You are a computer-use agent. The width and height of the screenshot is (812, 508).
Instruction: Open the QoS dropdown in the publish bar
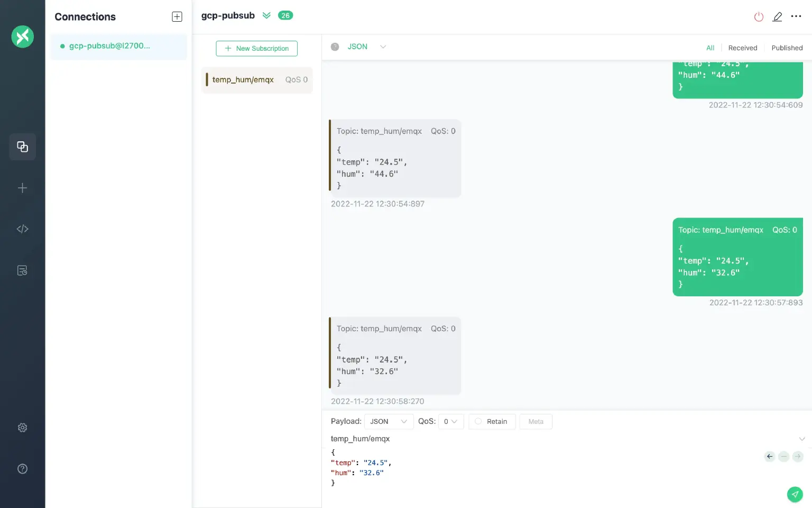point(451,421)
